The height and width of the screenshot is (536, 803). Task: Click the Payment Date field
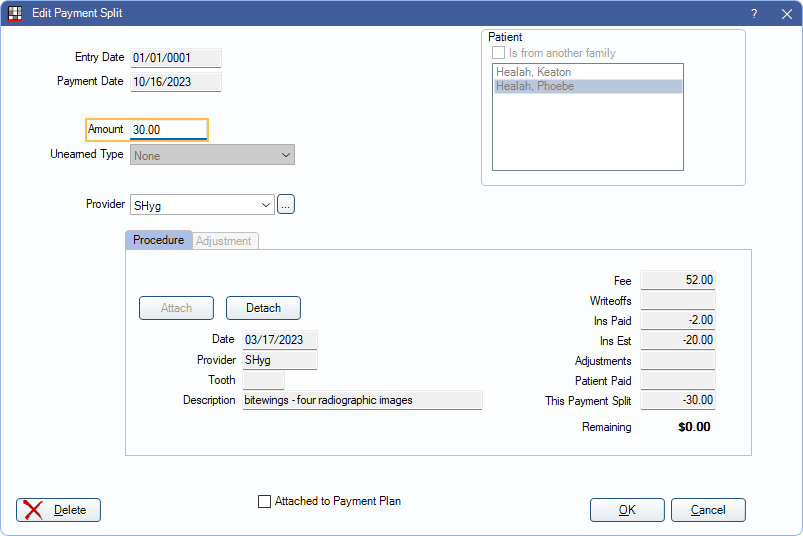tap(175, 82)
